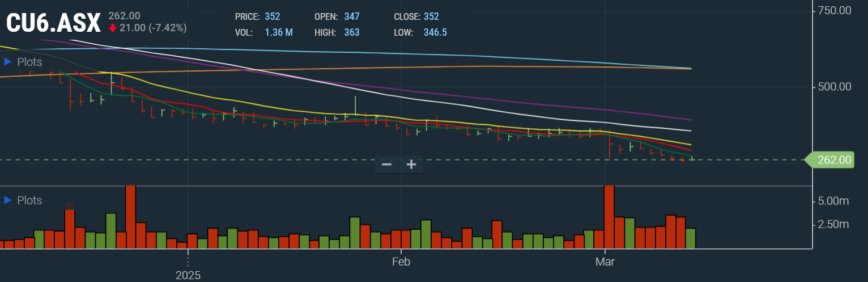Select the PRICE value 352
Image resolution: width=868 pixels, height=282 pixels.
click(273, 16)
